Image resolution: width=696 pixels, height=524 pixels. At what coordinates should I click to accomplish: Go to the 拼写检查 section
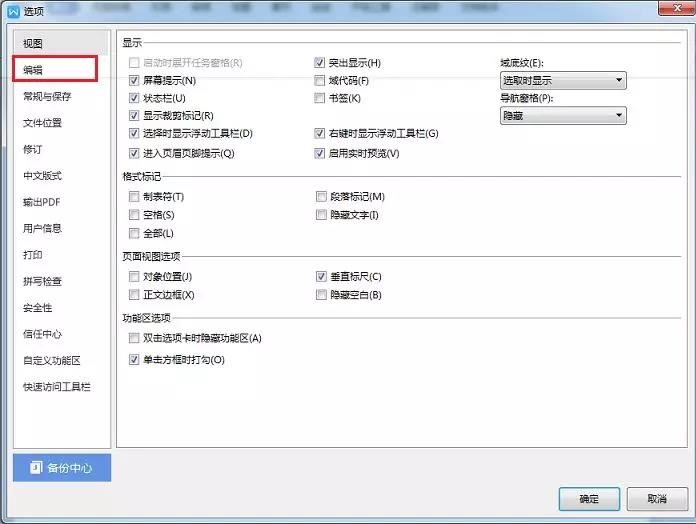coord(42,281)
